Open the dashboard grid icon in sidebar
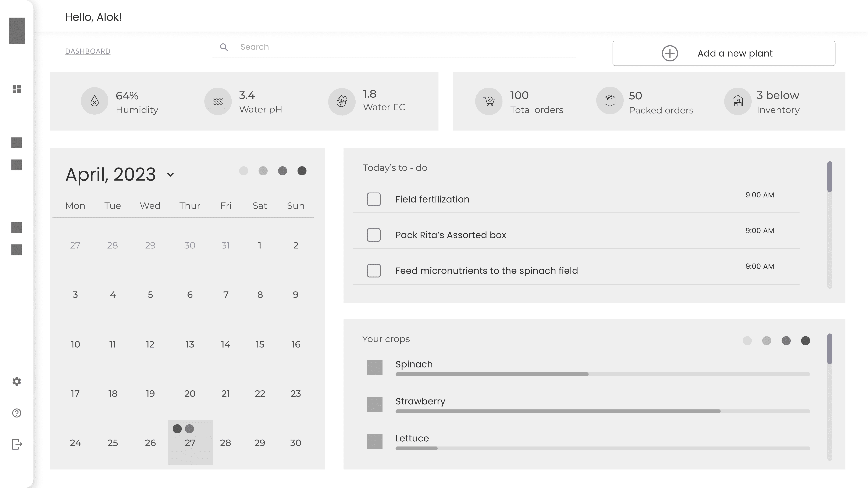Viewport: 868px width, 488px height. pos(17,89)
